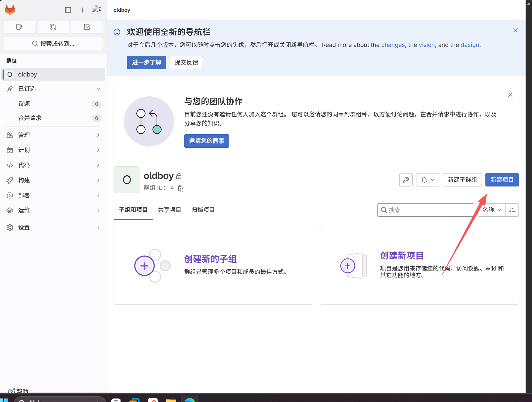532x402 pixels.
Task: Switch to the 共享项目 tab
Action: coord(170,210)
